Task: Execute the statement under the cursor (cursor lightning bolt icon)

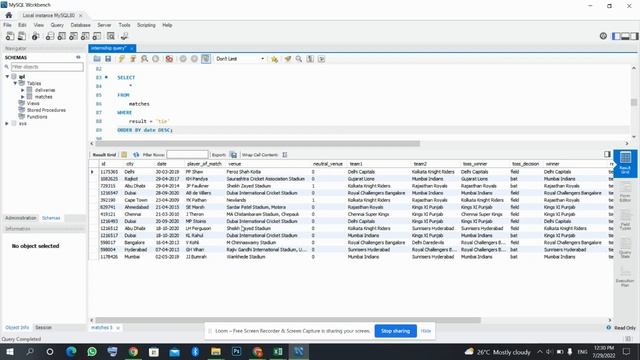Action: 133,59
